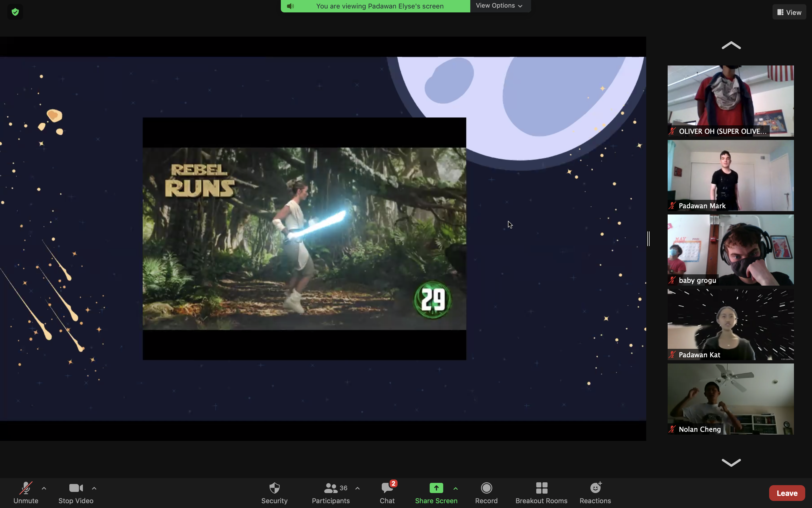
Task: Open the Participants panel
Action: click(x=331, y=492)
